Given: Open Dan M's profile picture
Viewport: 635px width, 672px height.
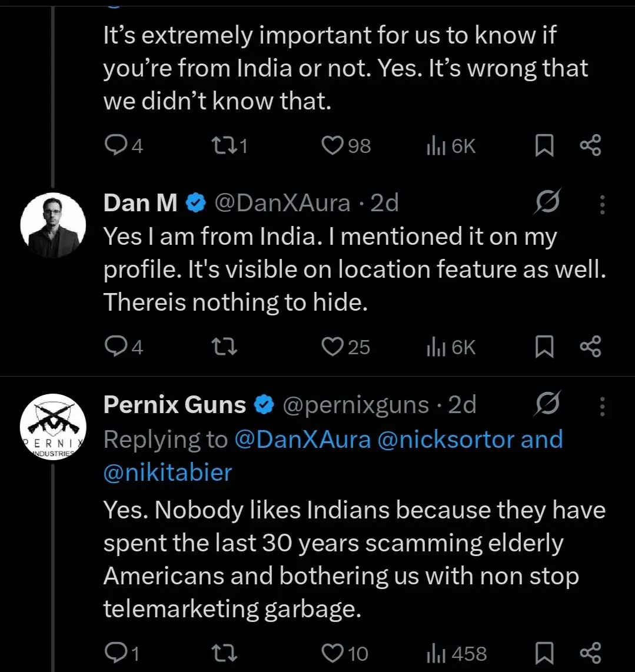Looking at the screenshot, I should pyautogui.click(x=53, y=225).
